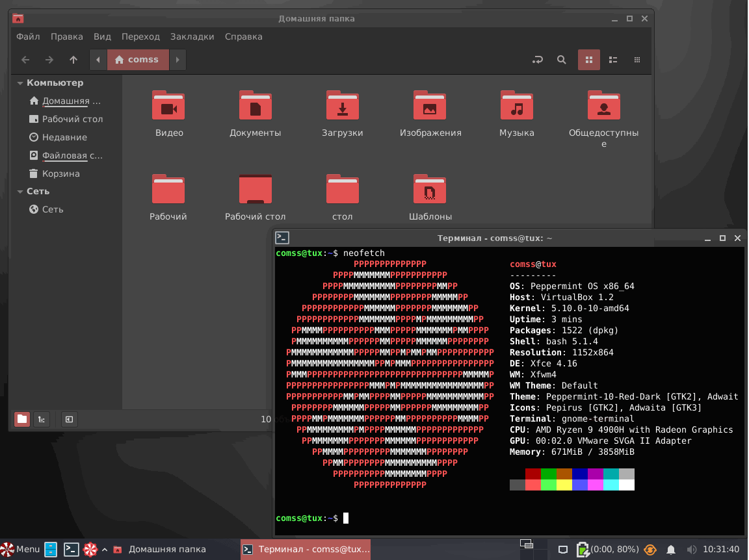The width and height of the screenshot is (749, 560).
Task: Click the notification bell in system tray
Action: click(x=671, y=550)
